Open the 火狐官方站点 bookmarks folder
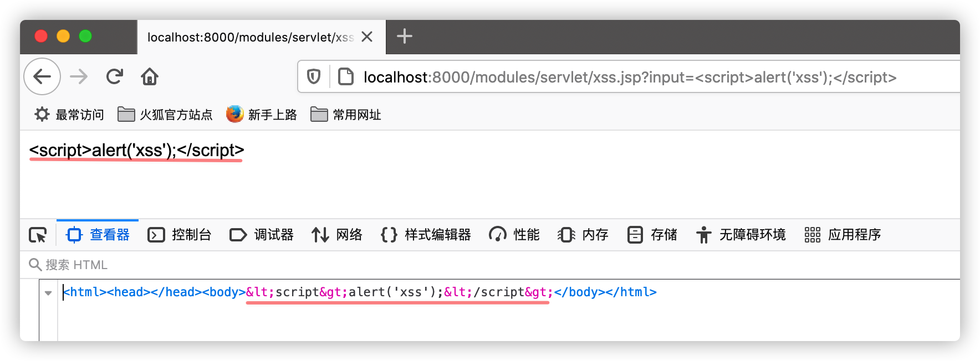 pyautogui.click(x=165, y=115)
